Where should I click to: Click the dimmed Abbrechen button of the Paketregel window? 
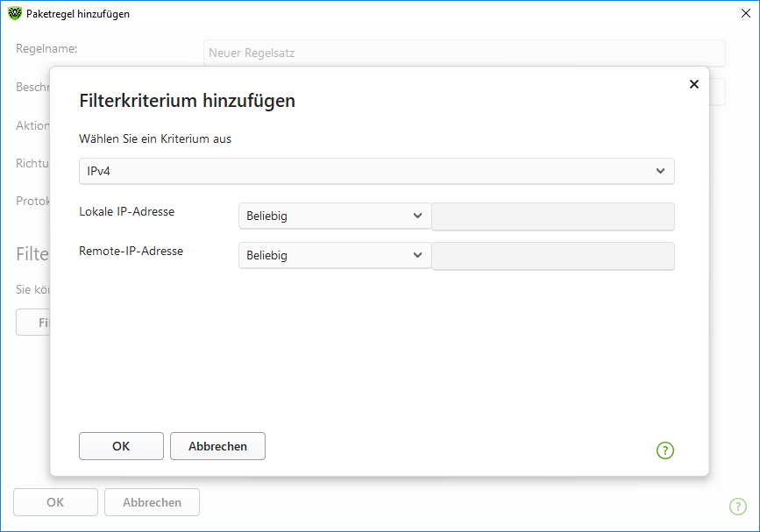pyautogui.click(x=152, y=502)
